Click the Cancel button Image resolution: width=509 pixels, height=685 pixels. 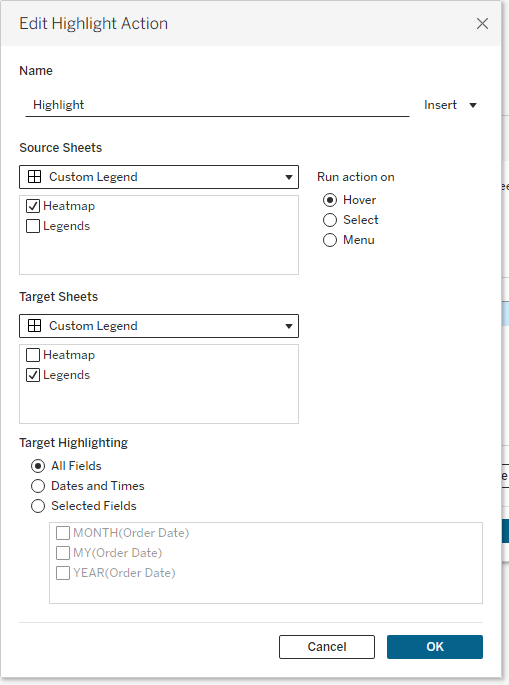pos(327,647)
